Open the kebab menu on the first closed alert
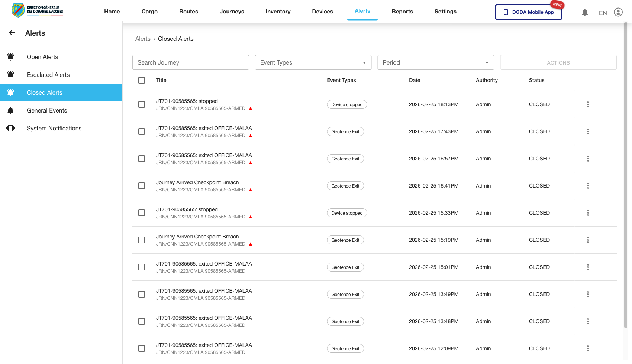This screenshot has width=632, height=364. (x=588, y=104)
